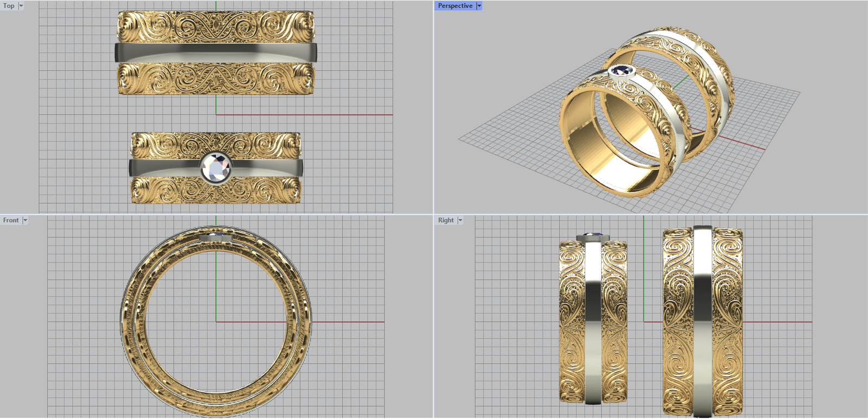The image size is (868, 419).
Task: Activate the Top viewport title label
Action: (x=9, y=6)
